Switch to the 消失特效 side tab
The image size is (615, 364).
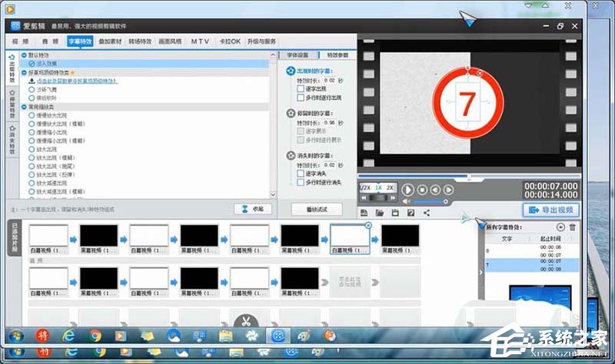(12, 140)
